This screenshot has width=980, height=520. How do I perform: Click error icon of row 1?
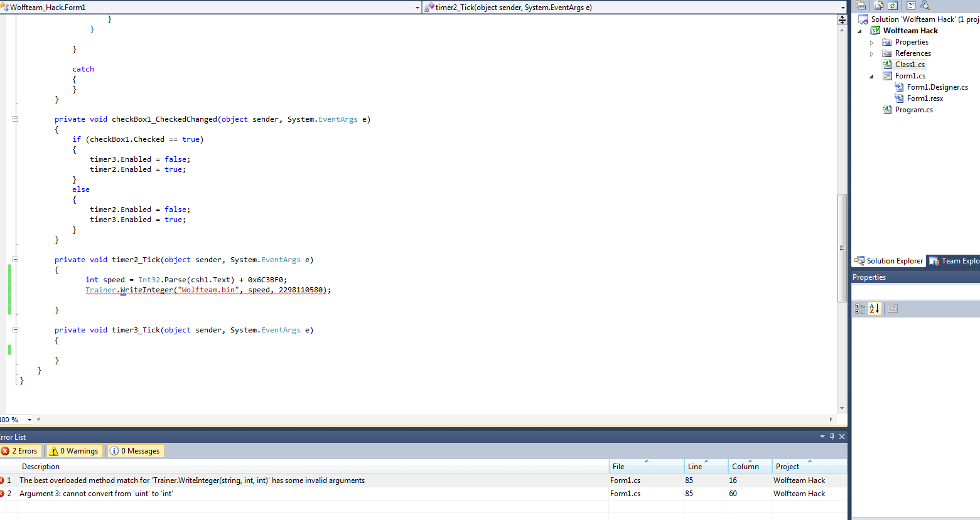(x=2, y=480)
